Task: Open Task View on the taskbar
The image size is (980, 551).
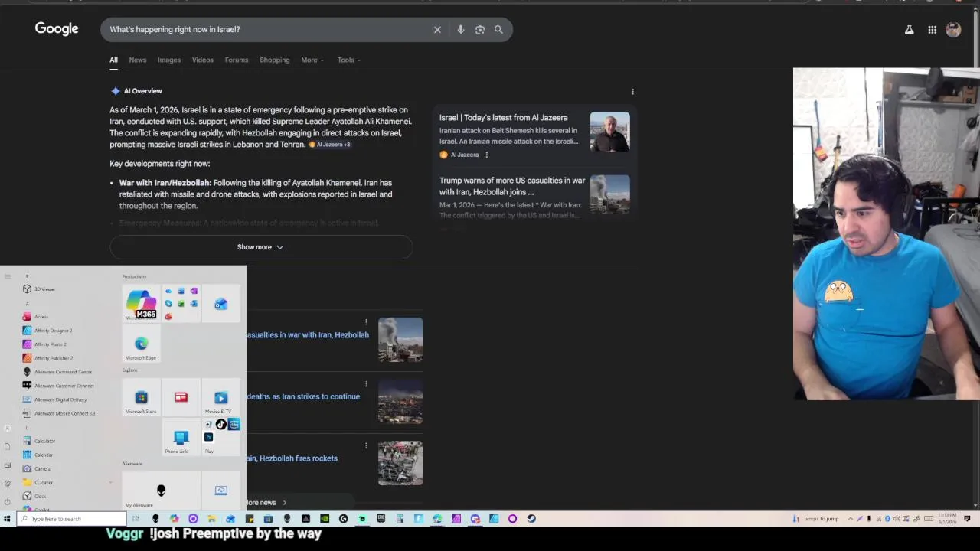Action: click(136, 519)
